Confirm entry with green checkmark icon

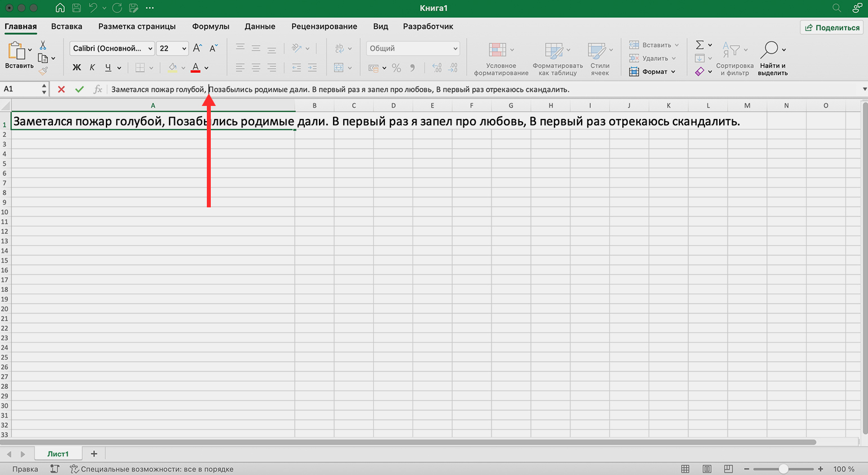click(79, 89)
